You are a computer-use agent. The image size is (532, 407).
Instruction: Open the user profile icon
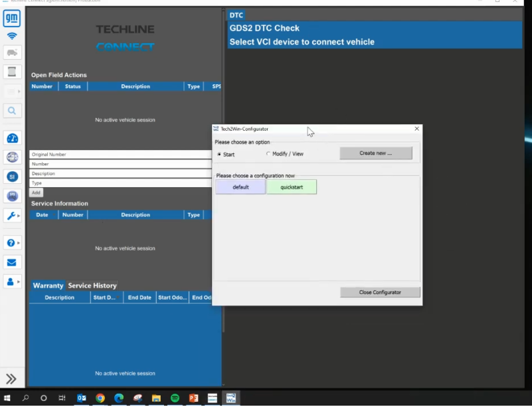click(x=11, y=282)
